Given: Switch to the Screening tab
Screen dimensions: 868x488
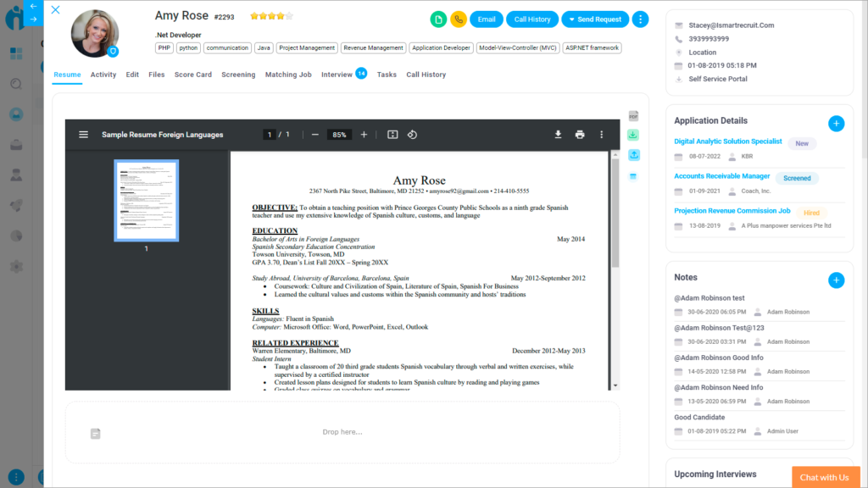Looking at the screenshot, I should (x=238, y=75).
